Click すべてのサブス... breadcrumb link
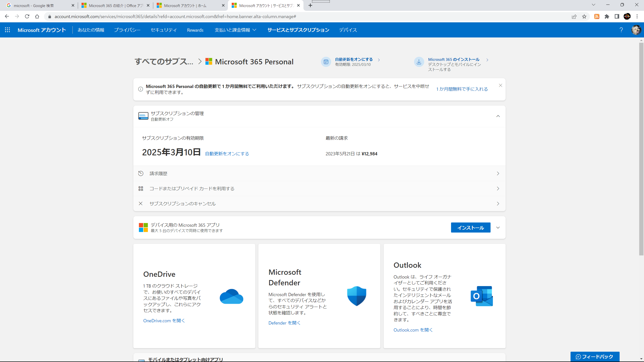This screenshot has width=644, height=362. [x=164, y=62]
